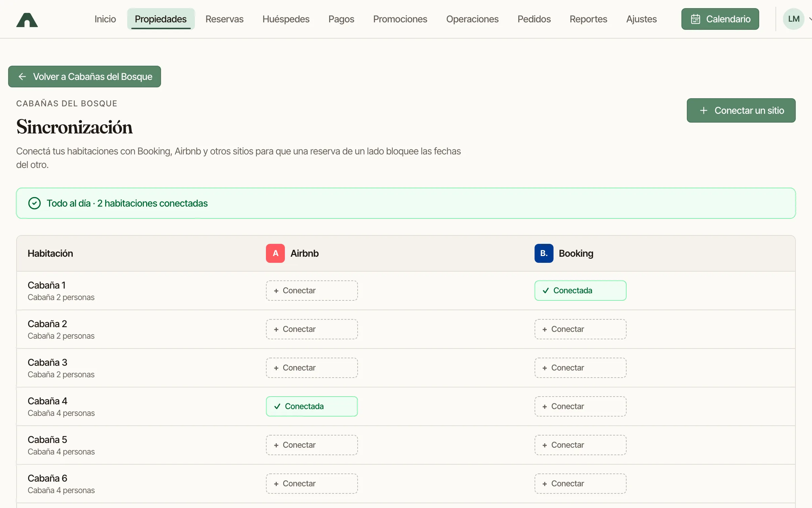Click the Cabaña 4 room name
The image size is (812, 508).
point(47,401)
